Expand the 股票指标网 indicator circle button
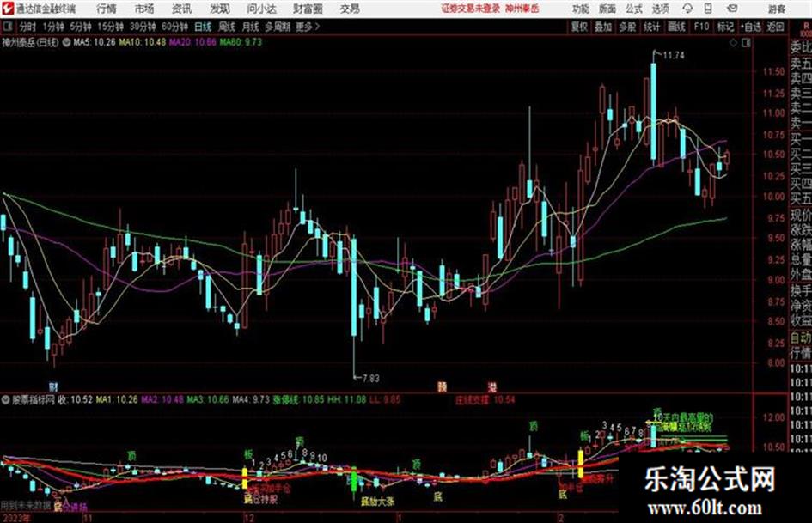 pyautogui.click(x=6, y=399)
